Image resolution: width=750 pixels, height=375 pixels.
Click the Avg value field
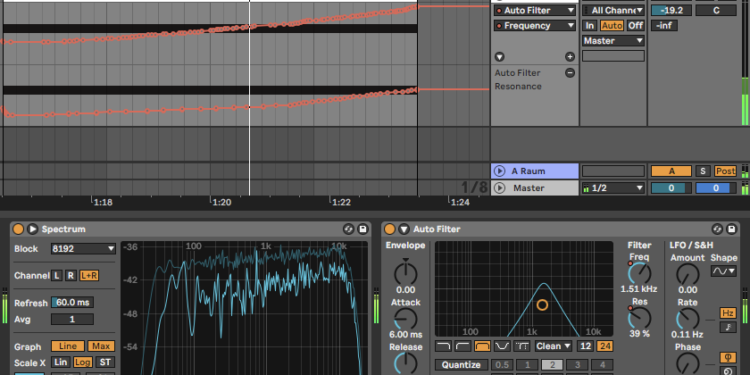(72, 319)
